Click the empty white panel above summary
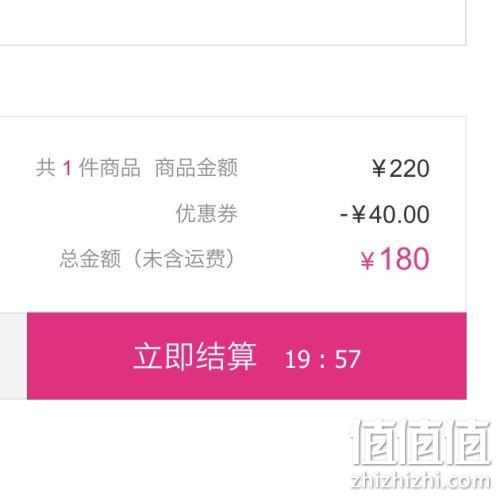 (x=233, y=22)
